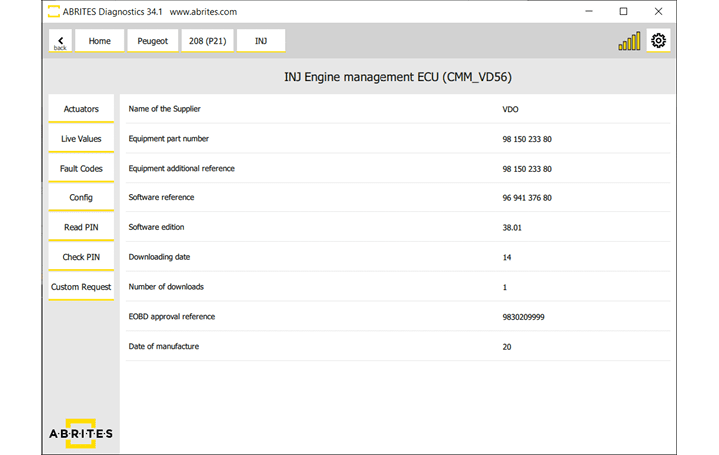Click the signal strength bars icon
The width and height of the screenshot is (719, 455).
coord(629,41)
